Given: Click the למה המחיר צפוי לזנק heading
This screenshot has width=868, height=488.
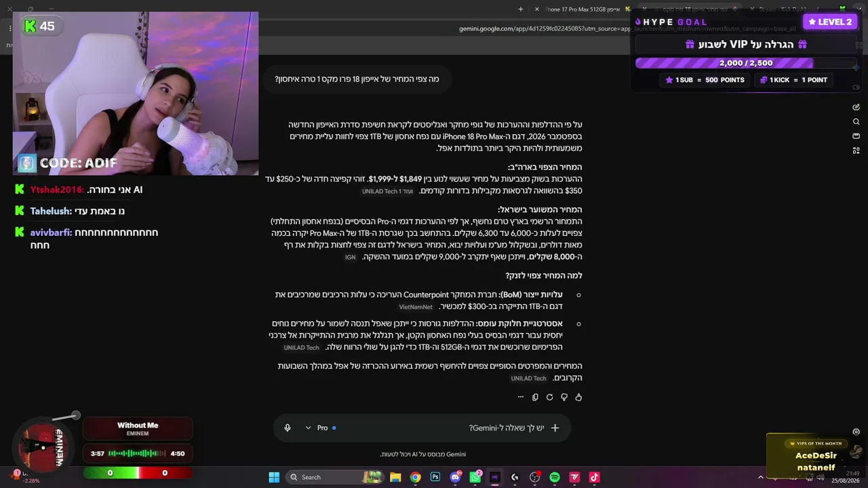Looking at the screenshot, I should (x=544, y=276).
